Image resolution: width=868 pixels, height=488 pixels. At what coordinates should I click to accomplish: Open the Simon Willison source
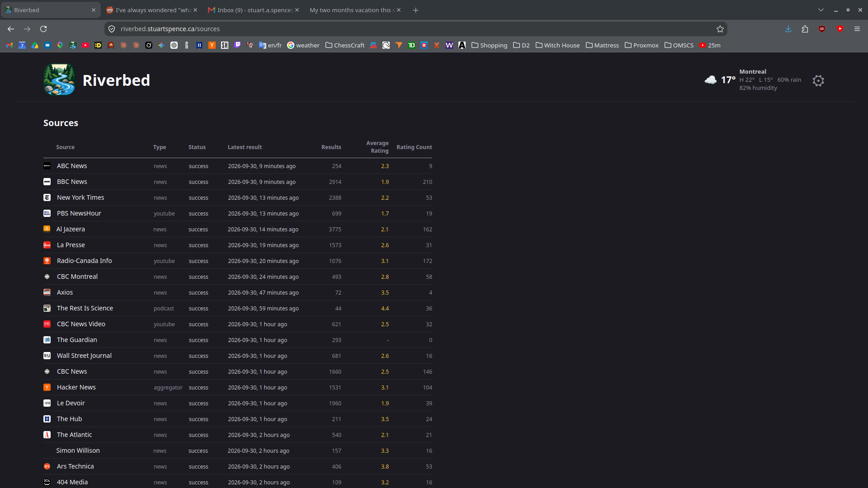coord(78,450)
